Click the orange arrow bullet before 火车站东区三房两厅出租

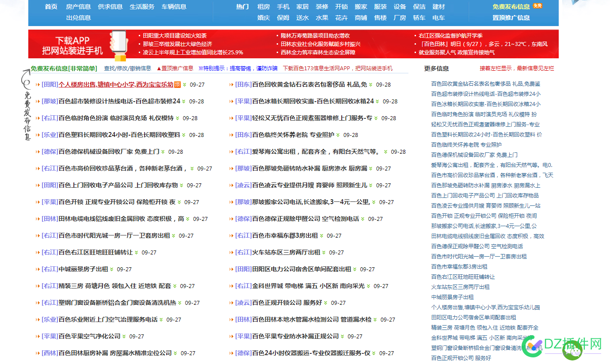click(x=231, y=253)
